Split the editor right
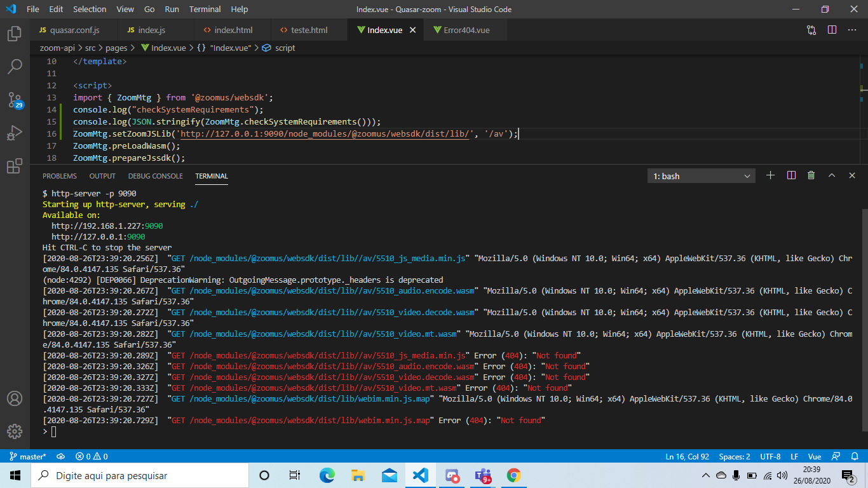Viewport: 868px width, 488px height. pyautogui.click(x=832, y=30)
